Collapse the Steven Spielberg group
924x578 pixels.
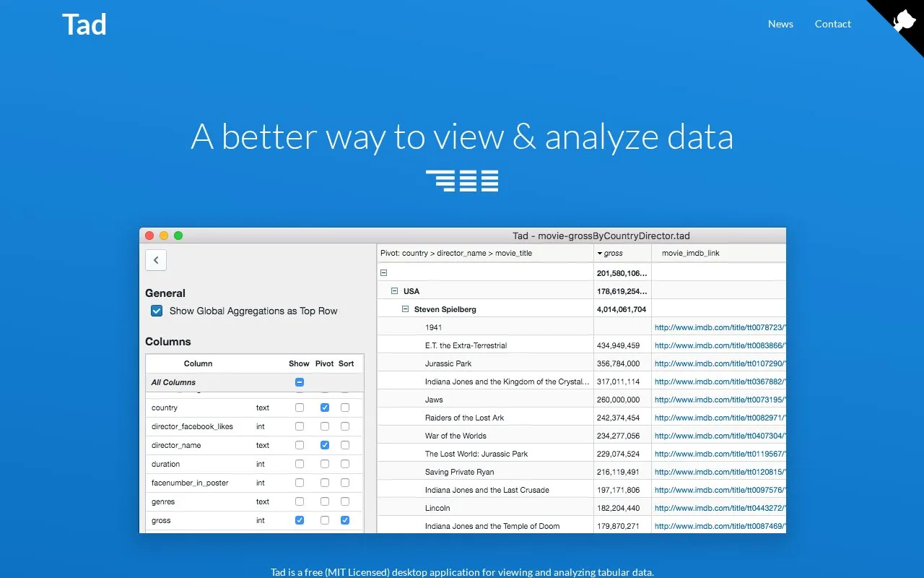pyautogui.click(x=406, y=309)
